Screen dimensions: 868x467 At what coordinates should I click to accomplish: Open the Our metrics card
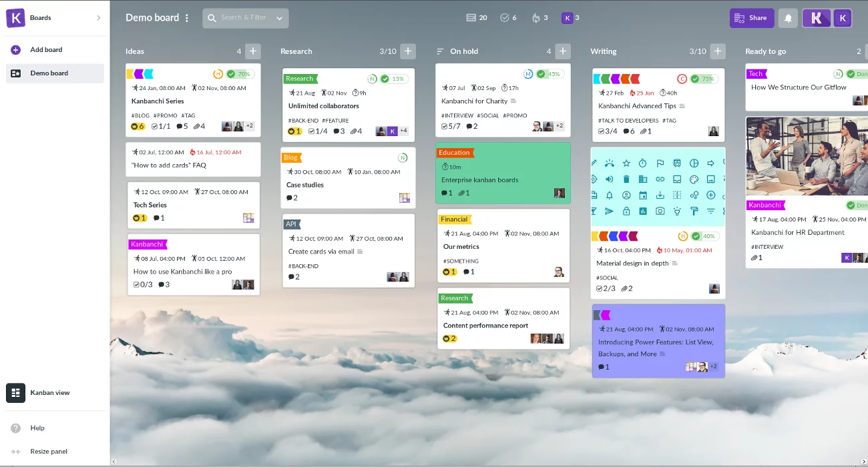pos(503,246)
